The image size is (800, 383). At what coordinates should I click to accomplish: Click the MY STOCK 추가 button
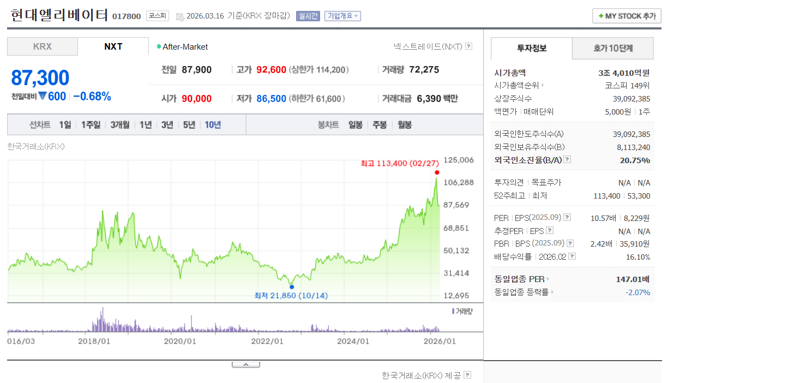(x=627, y=16)
